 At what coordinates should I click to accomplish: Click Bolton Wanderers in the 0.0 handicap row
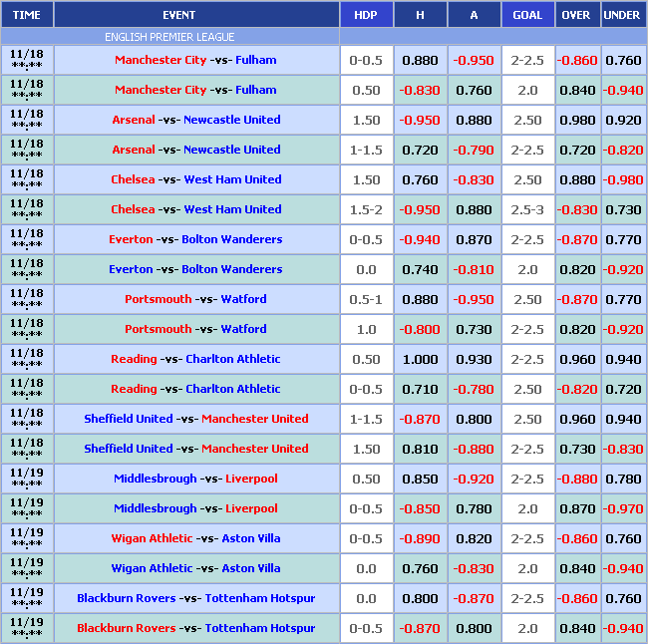(x=231, y=269)
